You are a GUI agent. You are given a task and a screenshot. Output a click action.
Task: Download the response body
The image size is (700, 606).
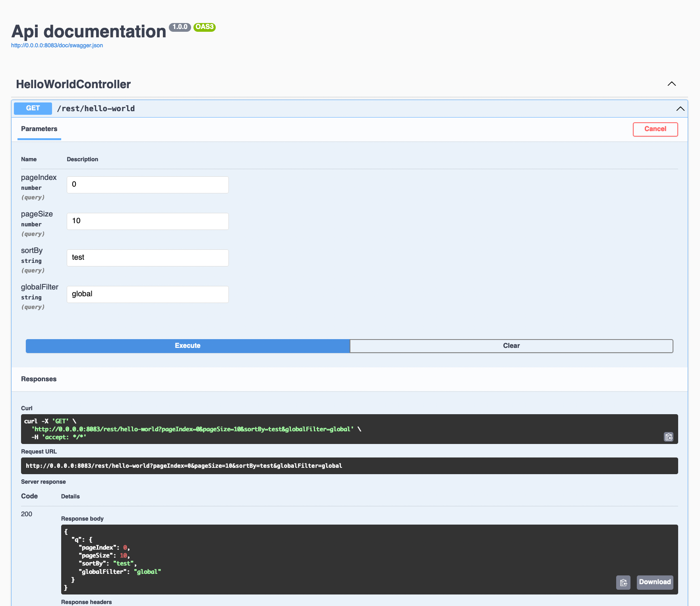pyautogui.click(x=655, y=582)
